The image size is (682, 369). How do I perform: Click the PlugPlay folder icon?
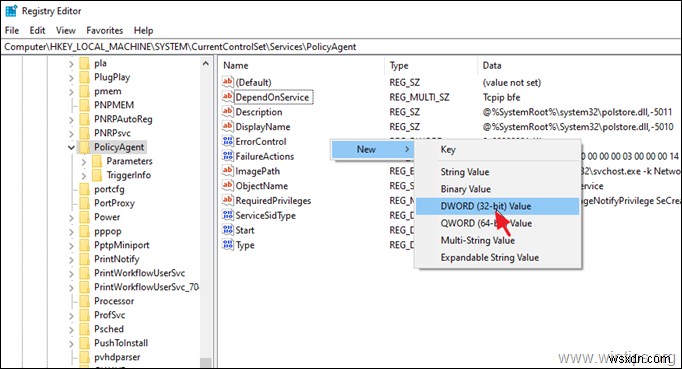click(x=85, y=77)
